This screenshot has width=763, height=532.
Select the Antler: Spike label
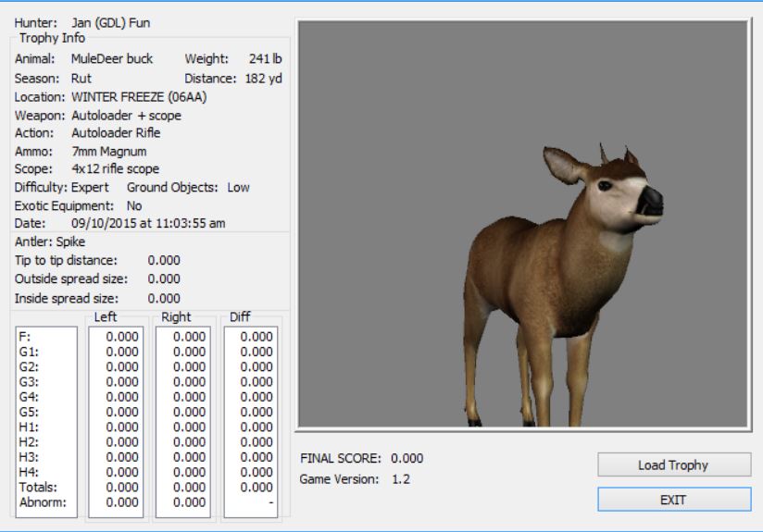[49, 242]
